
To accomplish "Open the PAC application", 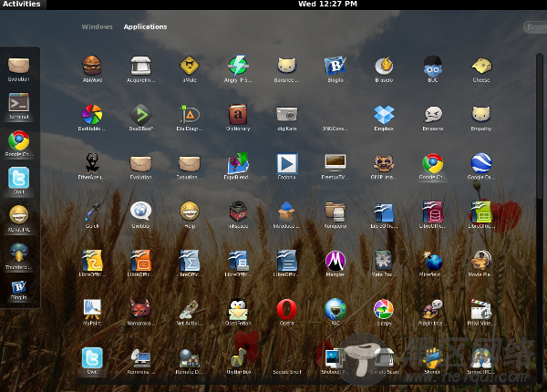I will click(x=335, y=312).
